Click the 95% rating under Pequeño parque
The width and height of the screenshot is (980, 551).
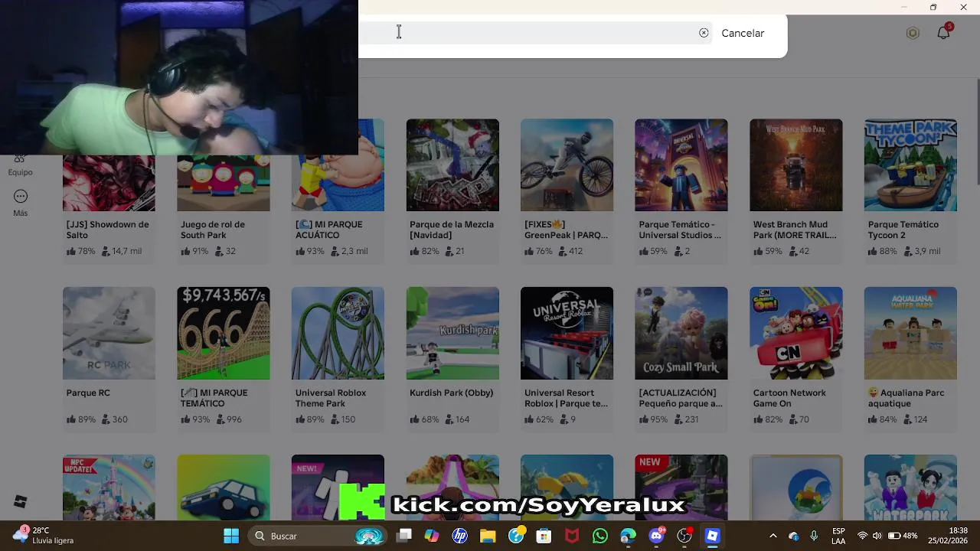(x=653, y=419)
